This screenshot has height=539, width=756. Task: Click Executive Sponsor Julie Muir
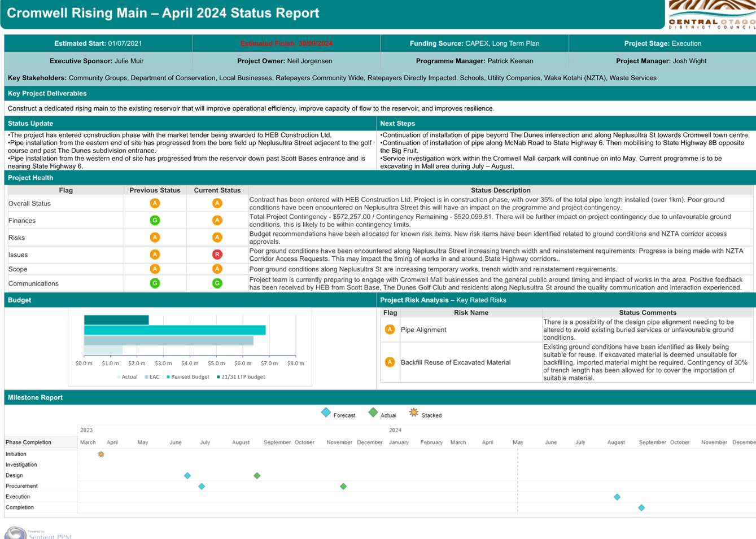coord(97,61)
